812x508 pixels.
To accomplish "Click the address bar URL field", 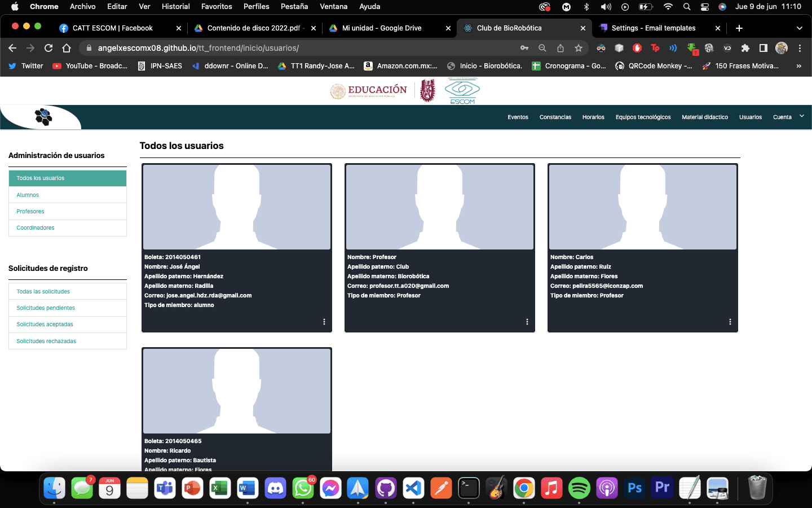I will point(304,48).
